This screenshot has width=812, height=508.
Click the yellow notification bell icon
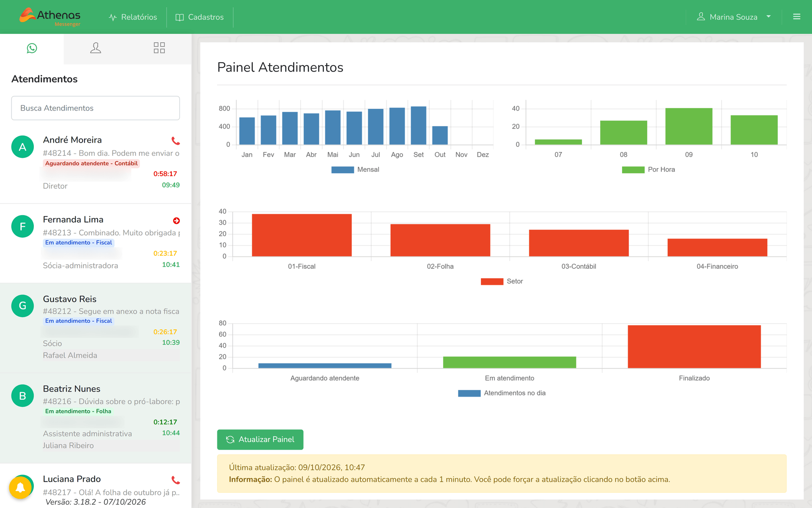pyautogui.click(x=20, y=488)
